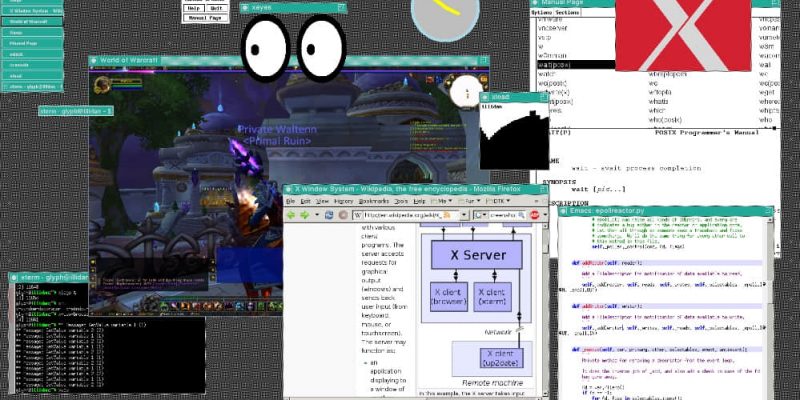Image resolution: width=800 pixels, height=400 pixels.
Task: Click the left eye in xeyes
Action: 265,48
